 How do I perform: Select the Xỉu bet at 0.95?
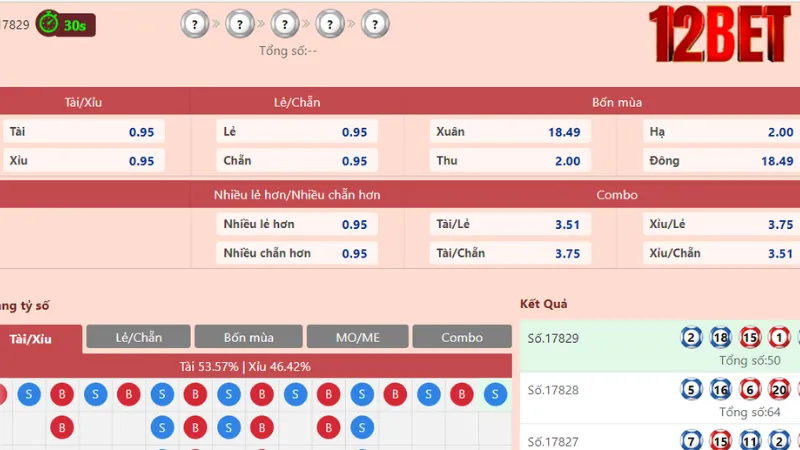pyautogui.click(x=84, y=161)
